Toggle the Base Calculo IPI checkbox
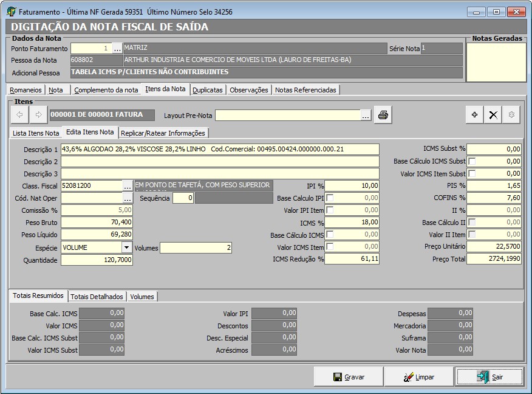The image size is (532, 394). (x=330, y=198)
